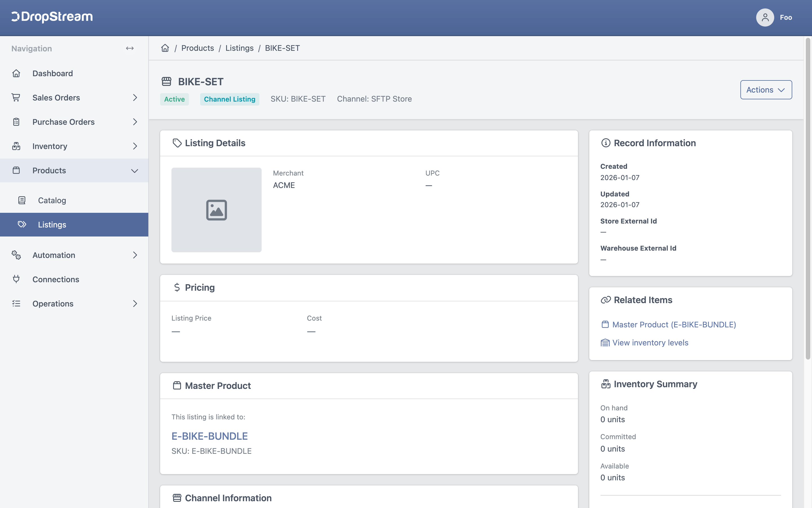
Task: Open Master Product (E-BIKE-BUNDLE) related link
Action: tap(674, 325)
